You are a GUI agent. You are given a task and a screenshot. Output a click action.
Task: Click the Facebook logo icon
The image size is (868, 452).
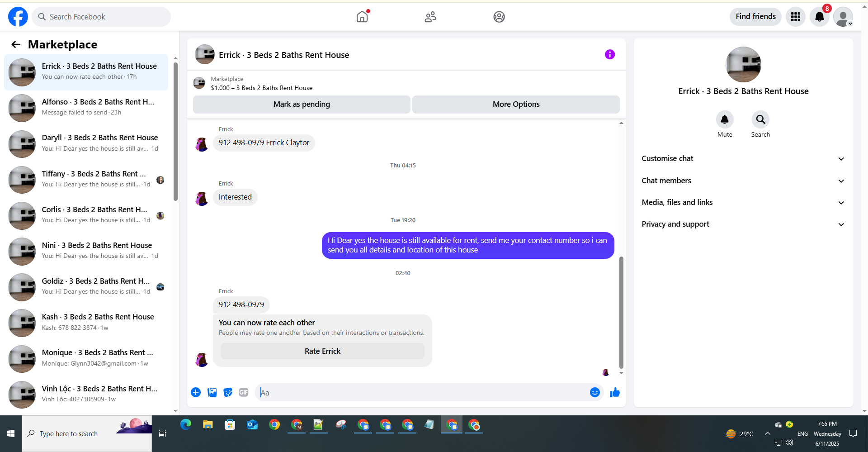(x=18, y=17)
